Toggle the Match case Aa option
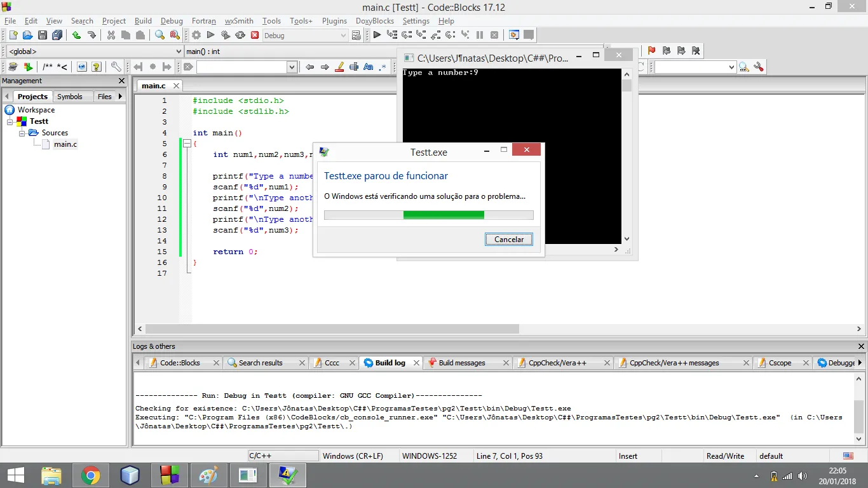The width and height of the screenshot is (868, 488). point(368,67)
